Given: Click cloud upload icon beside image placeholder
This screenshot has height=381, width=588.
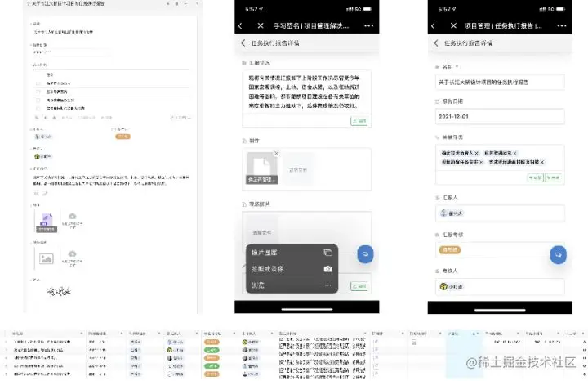Looking at the screenshot, I should [x=73, y=253].
